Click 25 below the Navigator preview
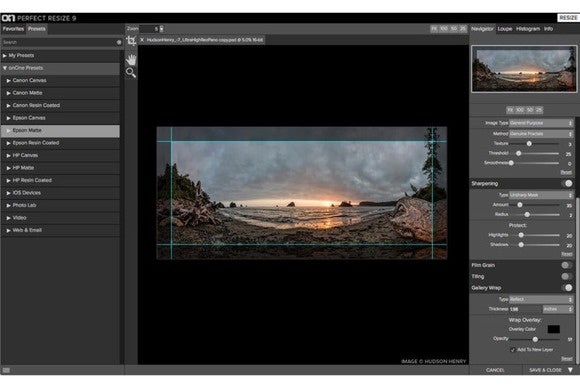Screen dimensions: 580x388 [539, 110]
